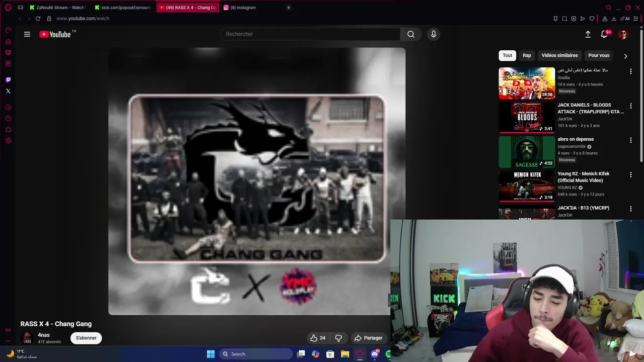Open the Windows Start menu
The image size is (644, 362).
[211, 354]
